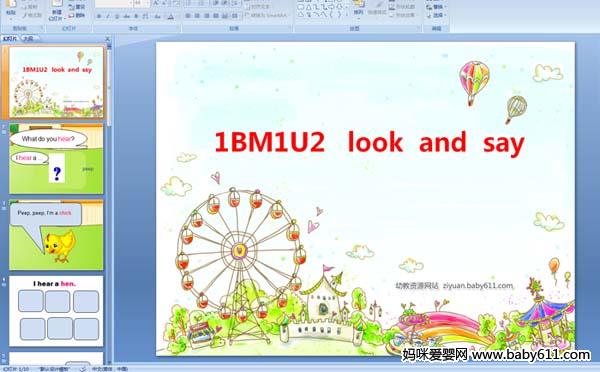
Task: Select slide 3 thumbnail with yellow chick
Action: pos(56,235)
